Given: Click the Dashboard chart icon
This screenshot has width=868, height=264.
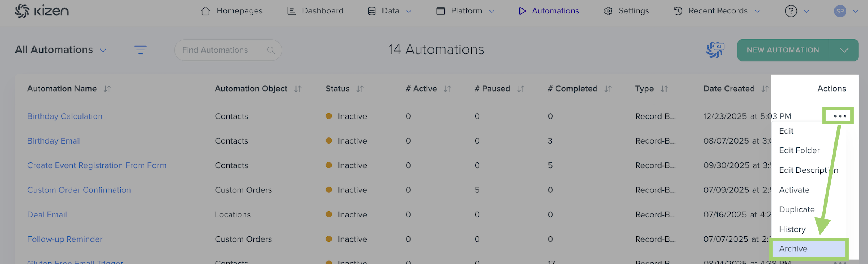Looking at the screenshot, I should (x=292, y=11).
